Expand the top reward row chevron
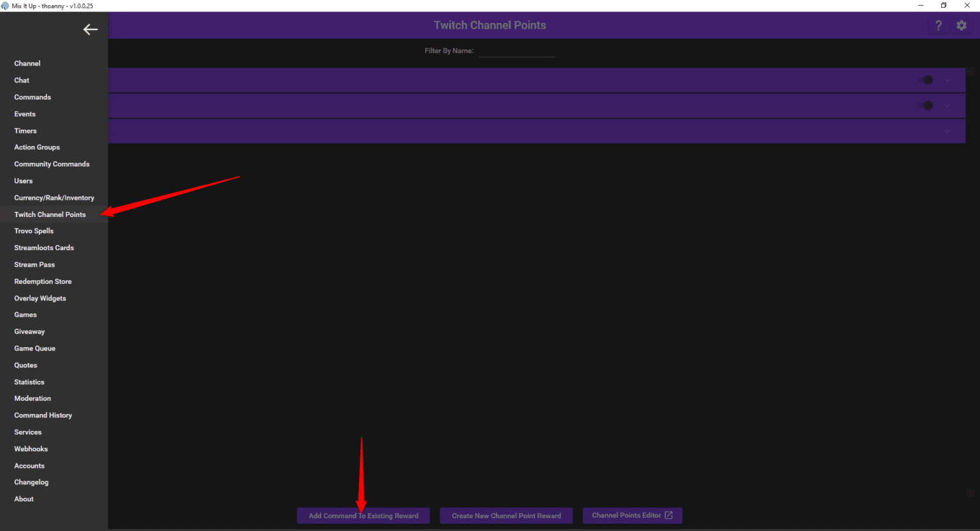Image resolution: width=980 pixels, height=531 pixels. point(947,80)
